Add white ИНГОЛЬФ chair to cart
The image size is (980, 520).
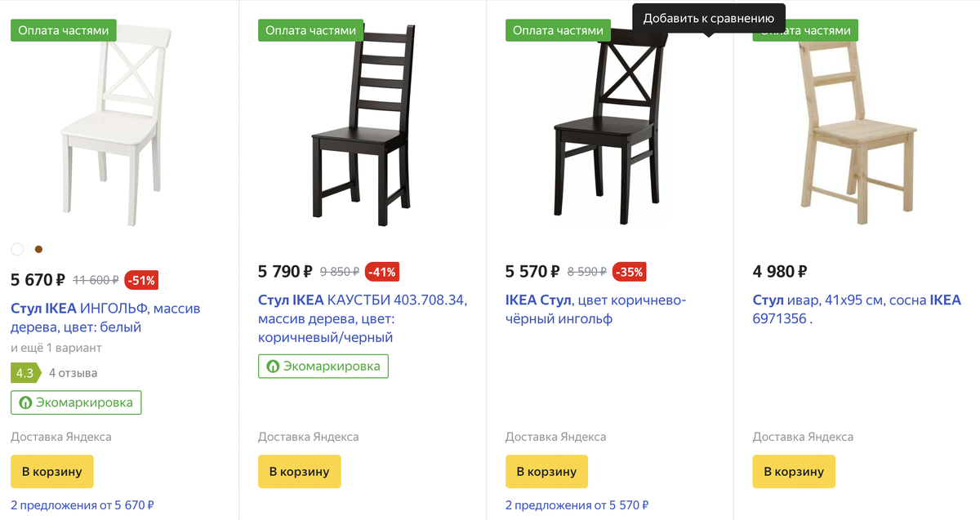point(52,471)
